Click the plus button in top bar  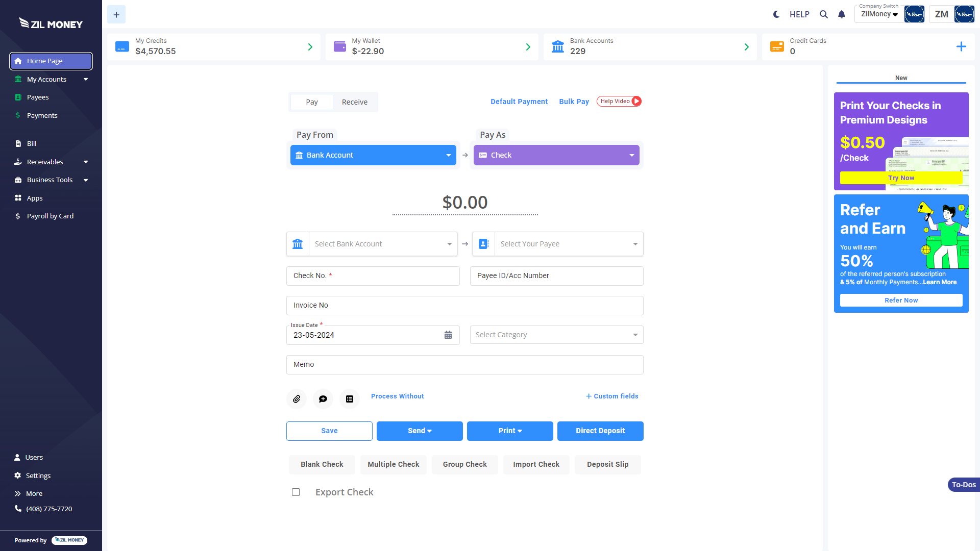click(116, 15)
